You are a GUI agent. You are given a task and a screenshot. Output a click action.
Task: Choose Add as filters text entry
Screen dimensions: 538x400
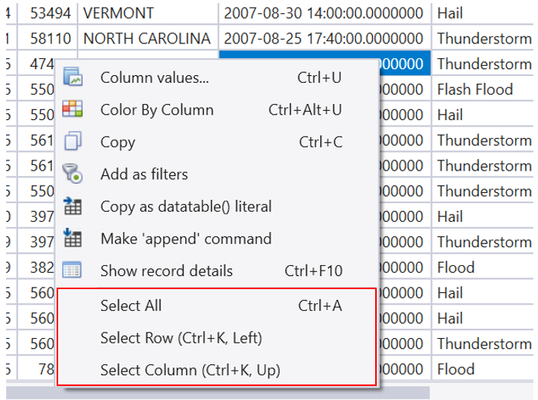(144, 174)
